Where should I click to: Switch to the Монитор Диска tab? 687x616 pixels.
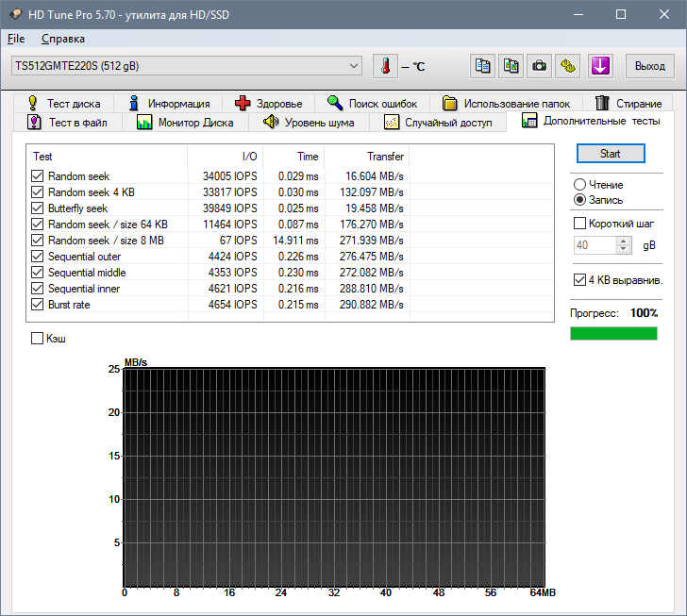pyautogui.click(x=185, y=123)
